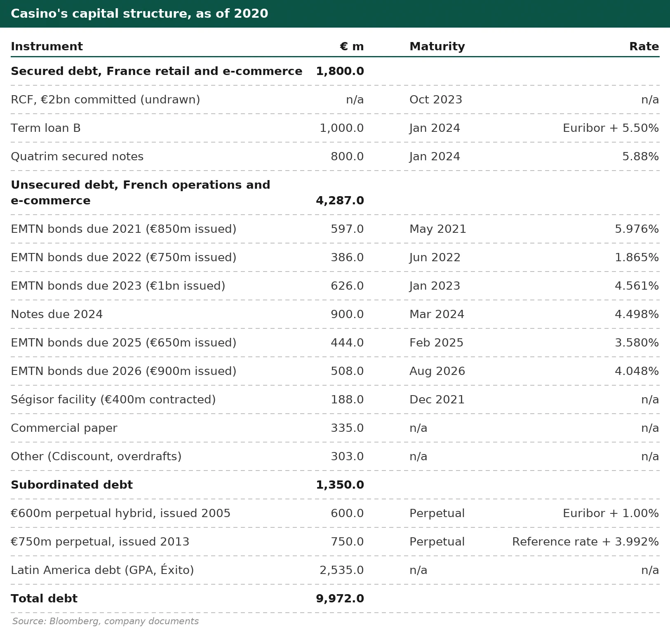The height and width of the screenshot is (644, 670).
Task: Click the 335.0 amount cell
Action: coord(347,428)
